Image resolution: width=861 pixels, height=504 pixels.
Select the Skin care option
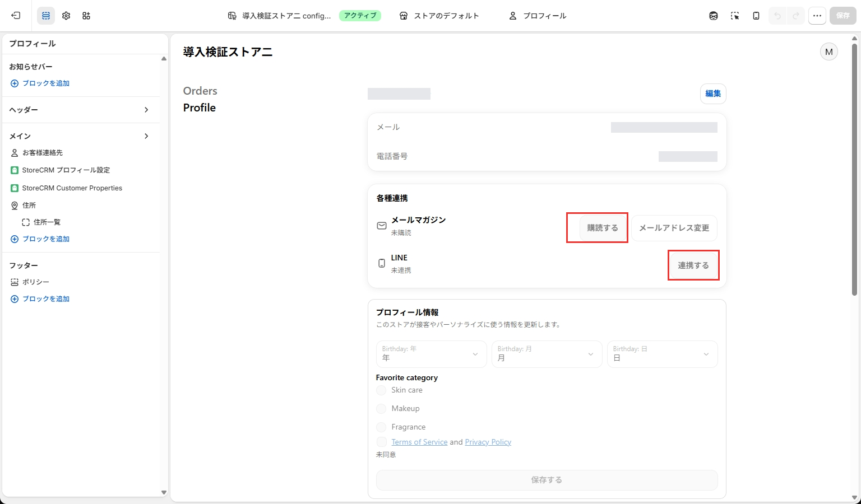pos(381,390)
